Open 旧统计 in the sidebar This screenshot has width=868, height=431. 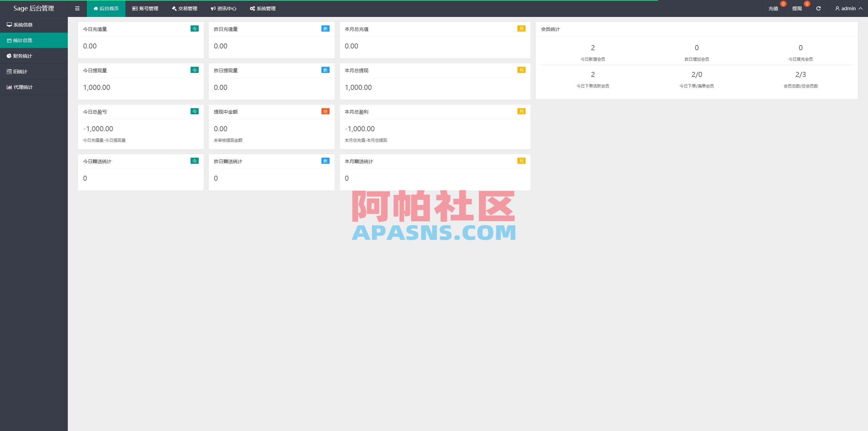[20, 71]
